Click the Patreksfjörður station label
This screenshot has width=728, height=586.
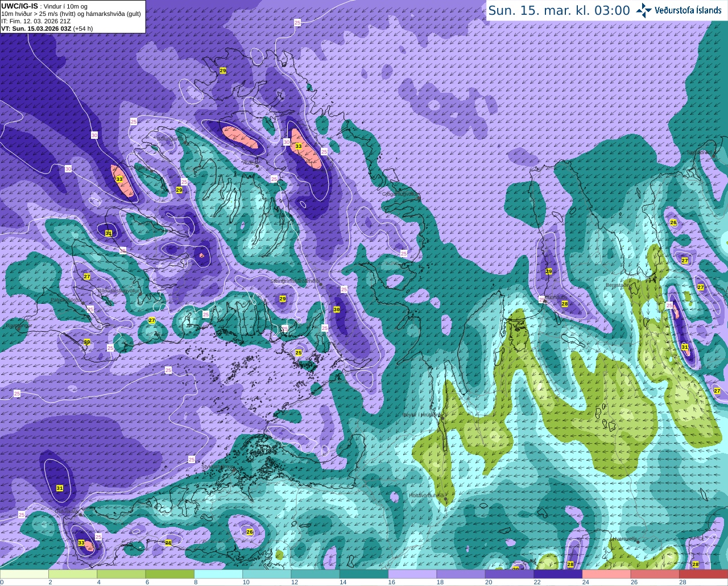pyautogui.click(x=67, y=300)
